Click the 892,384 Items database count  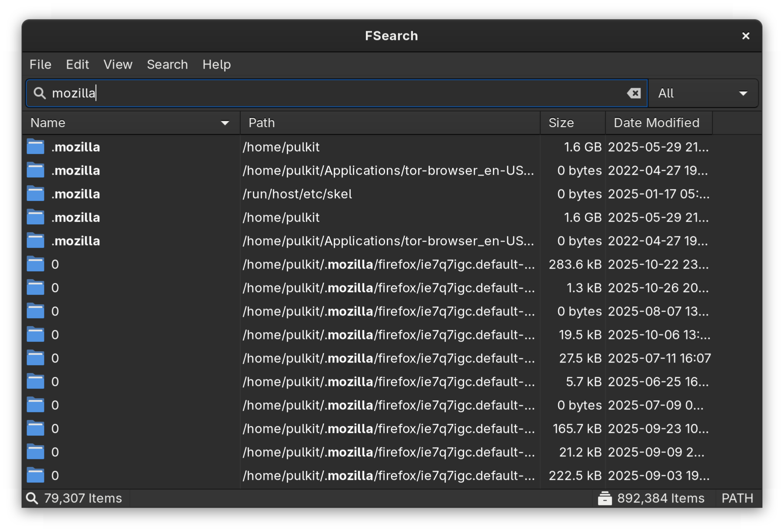click(661, 498)
